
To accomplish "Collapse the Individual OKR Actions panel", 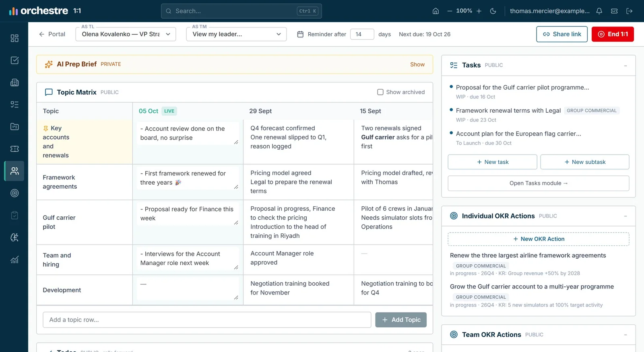I will pos(625,216).
